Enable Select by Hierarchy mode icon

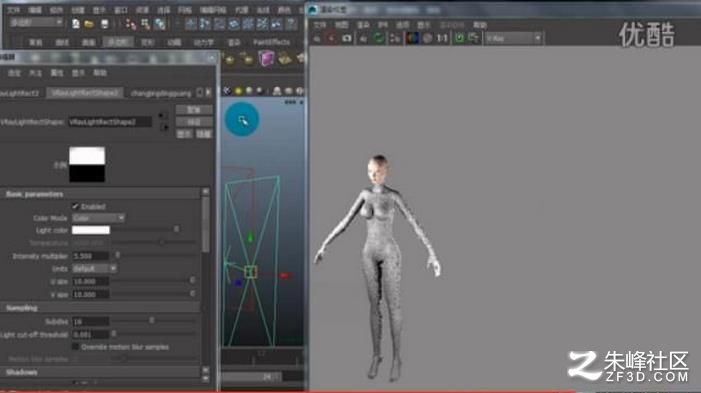(131, 24)
